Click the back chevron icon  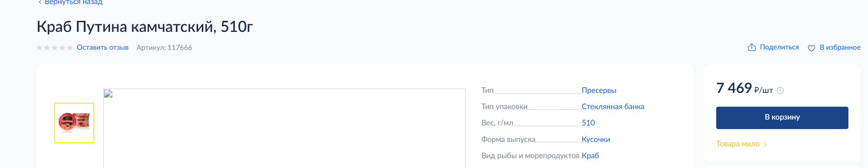pos(40,2)
